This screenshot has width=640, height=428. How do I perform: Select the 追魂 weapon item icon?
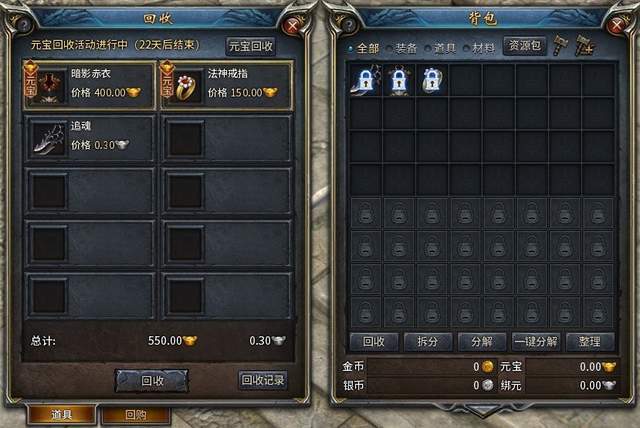pyautogui.click(x=50, y=139)
